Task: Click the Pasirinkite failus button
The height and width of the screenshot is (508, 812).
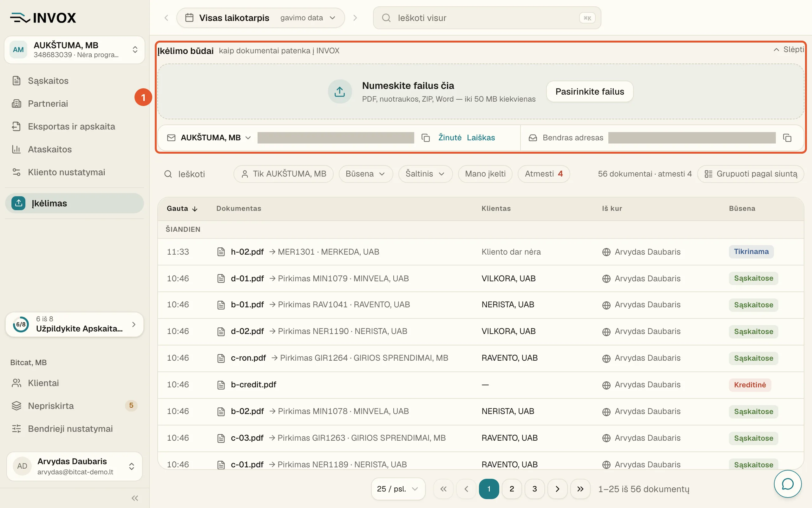Action: click(x=590, y=91)
